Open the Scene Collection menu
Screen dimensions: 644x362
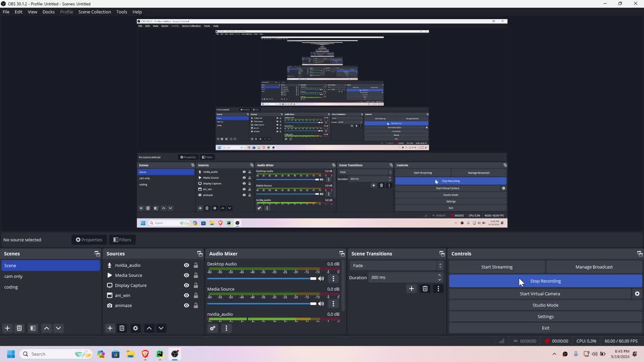[x=95, y=12]
